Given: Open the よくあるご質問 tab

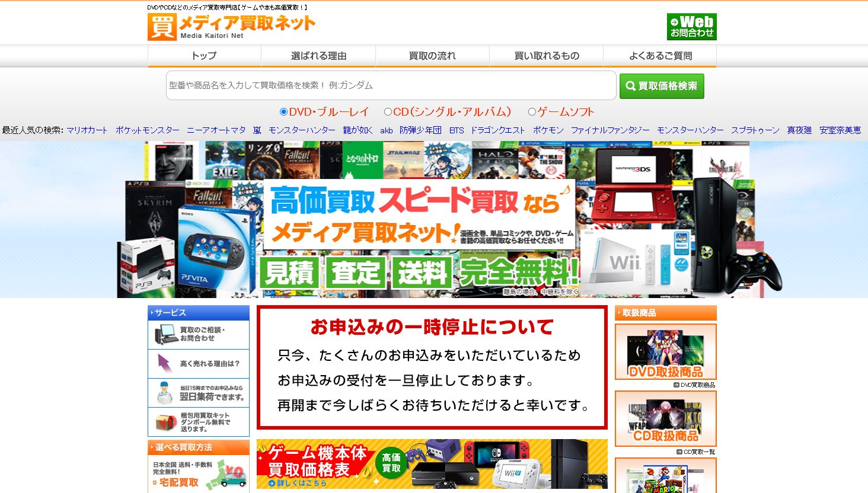Looking at the screenshot, I should 660,56.
